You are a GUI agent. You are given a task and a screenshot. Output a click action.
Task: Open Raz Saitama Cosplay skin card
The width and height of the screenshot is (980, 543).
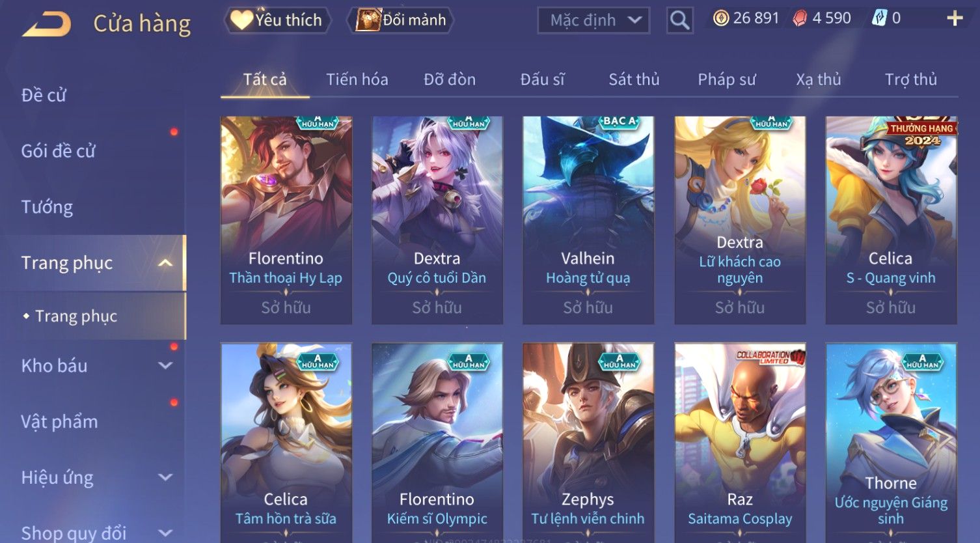coord(740,443)
